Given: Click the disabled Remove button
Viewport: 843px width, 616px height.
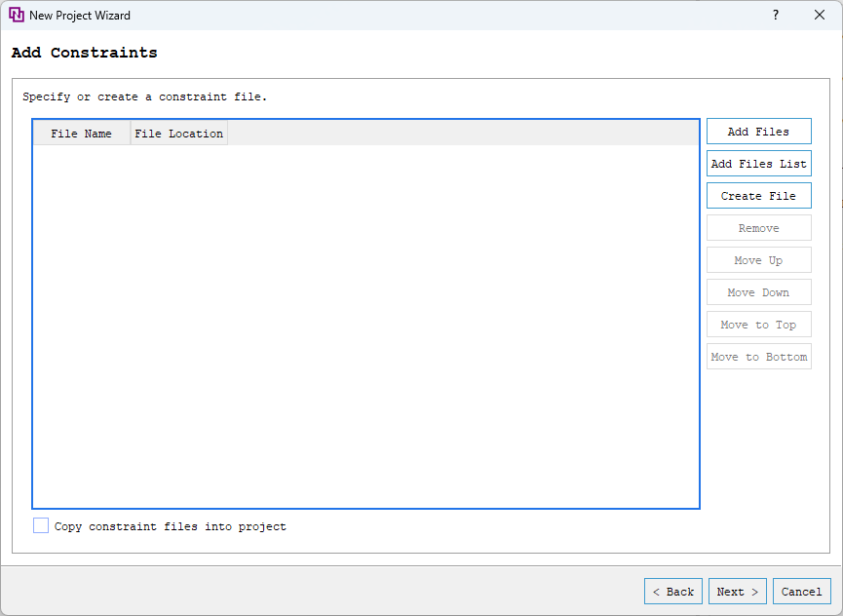Looking at the screenshot, I should click(758, 227).
